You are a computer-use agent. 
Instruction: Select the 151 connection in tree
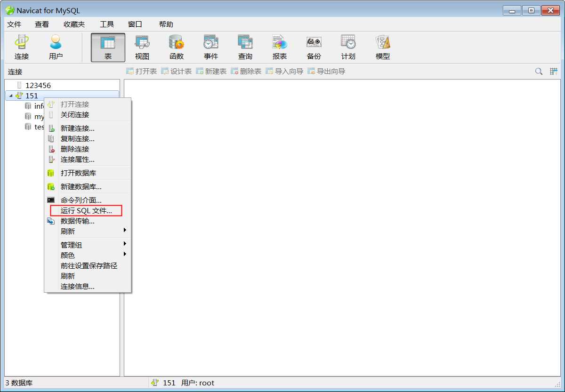tap(32, 96)
